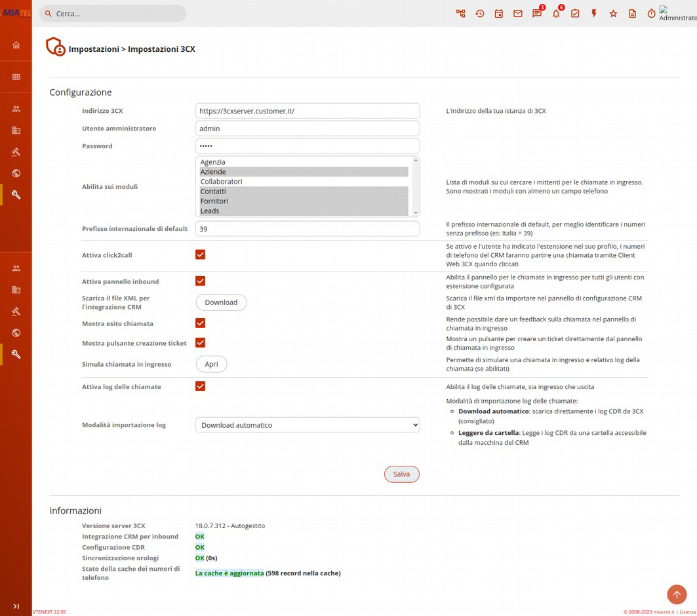Focus the Prefisso internazionale di default field
This screenshot has width=697, height=616.
tap(308, 228)
